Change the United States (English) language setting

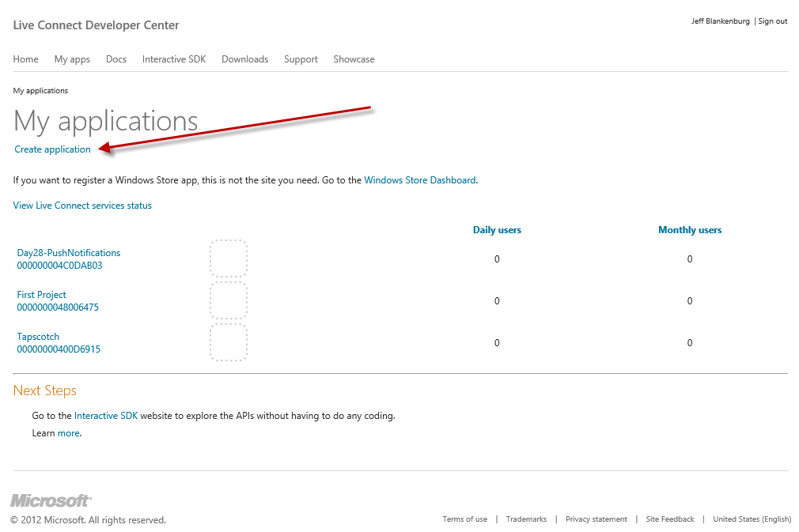(x=752, y=519)
